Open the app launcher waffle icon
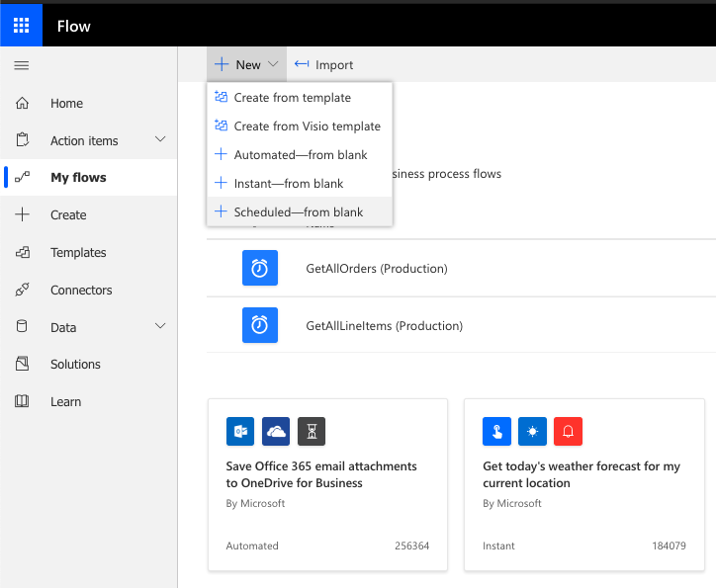 click(x=21, y=26)
